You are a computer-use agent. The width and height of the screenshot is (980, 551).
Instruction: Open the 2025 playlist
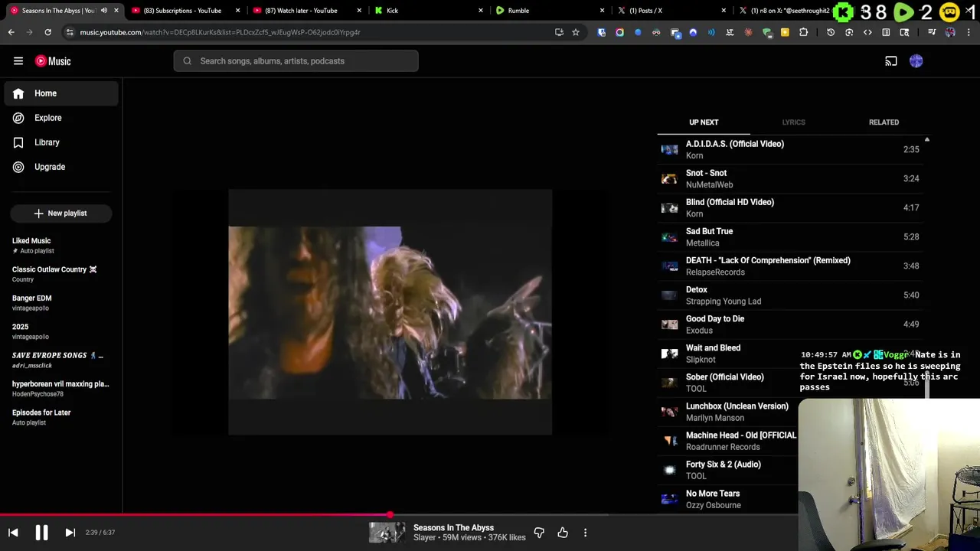61,331
